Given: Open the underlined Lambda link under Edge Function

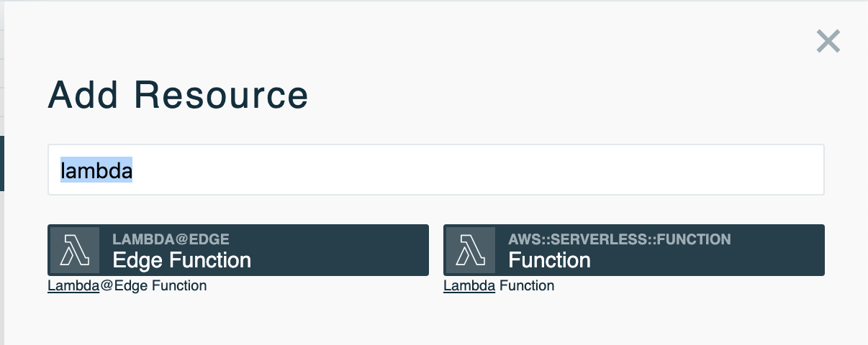Looking at the screenshot, I should click(x=73, y=286).
